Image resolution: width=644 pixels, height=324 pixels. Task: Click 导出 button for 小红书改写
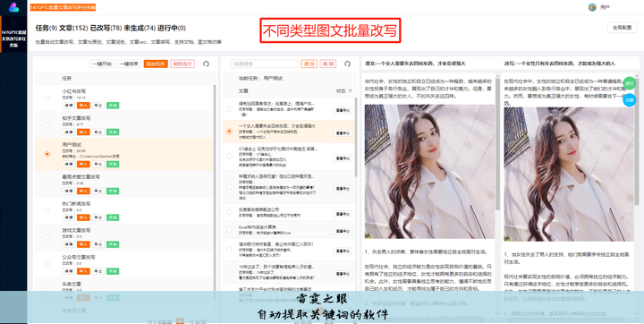98,106
